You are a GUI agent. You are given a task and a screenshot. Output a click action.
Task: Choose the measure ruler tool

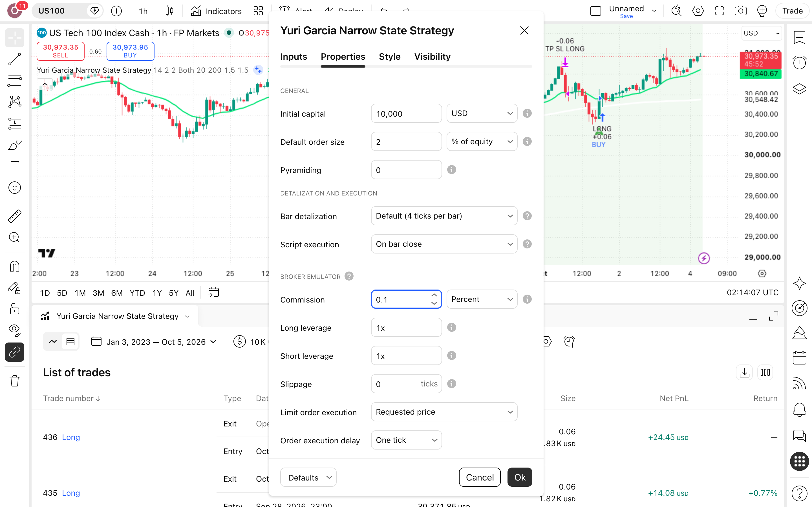[14, 216]
